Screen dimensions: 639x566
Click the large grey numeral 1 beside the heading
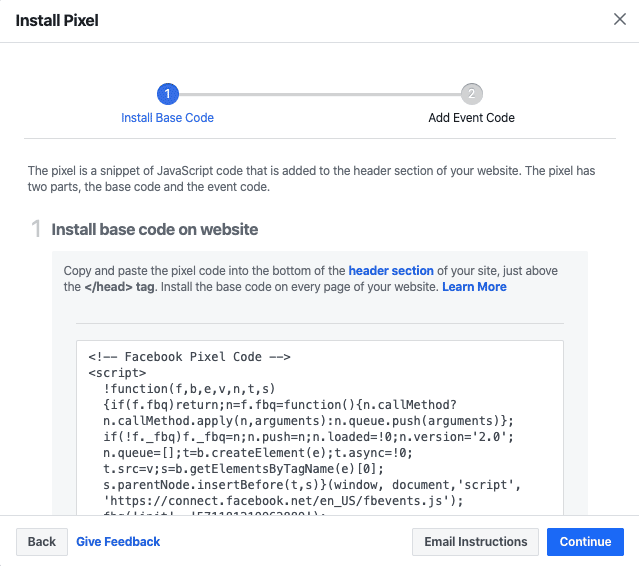pos(36,229)
